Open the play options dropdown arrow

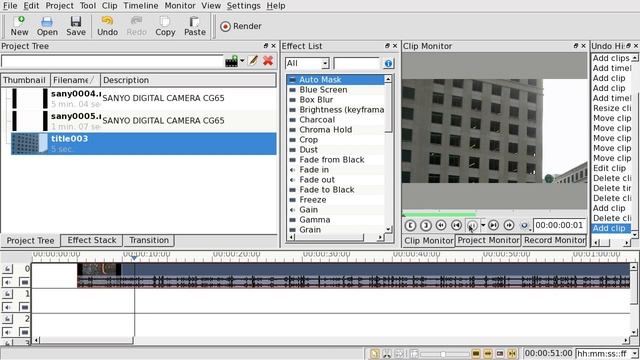[x=483, y=225]
